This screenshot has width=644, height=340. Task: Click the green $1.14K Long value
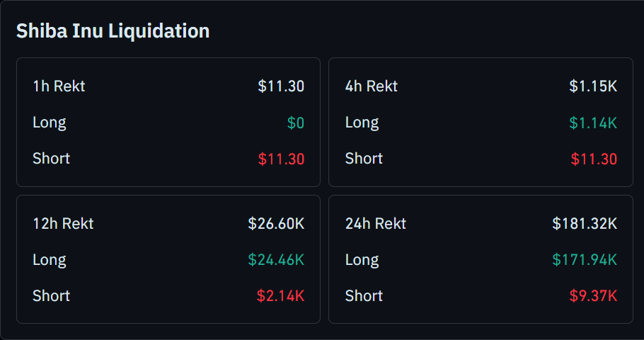[x=593, y=123]
